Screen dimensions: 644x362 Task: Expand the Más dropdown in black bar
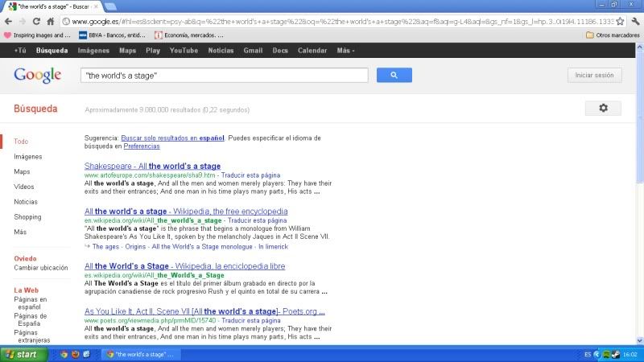pos(345,51)
